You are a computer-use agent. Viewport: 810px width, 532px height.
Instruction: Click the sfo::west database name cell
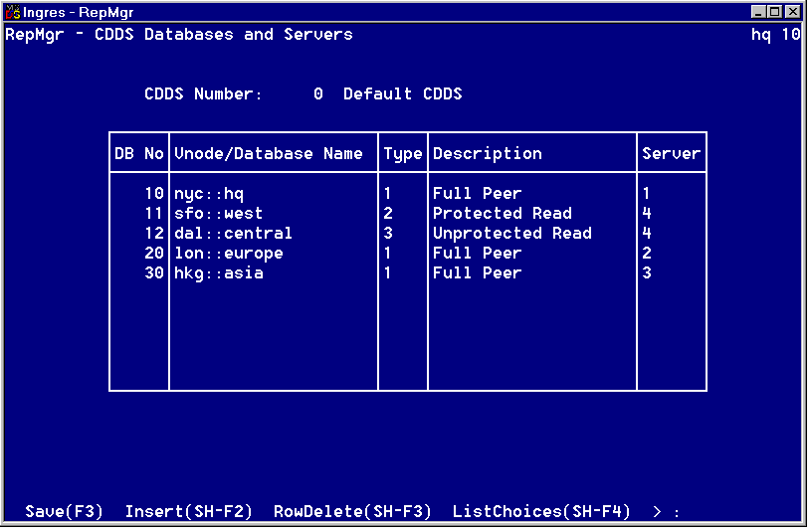pyautogui.click(x=218, y=213)
